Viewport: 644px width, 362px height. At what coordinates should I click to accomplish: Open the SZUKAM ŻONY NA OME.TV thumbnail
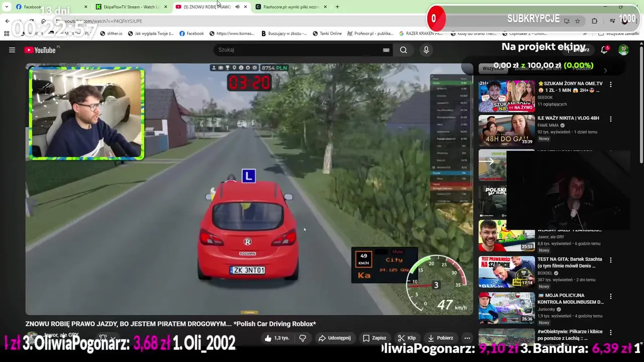[507, 97]
